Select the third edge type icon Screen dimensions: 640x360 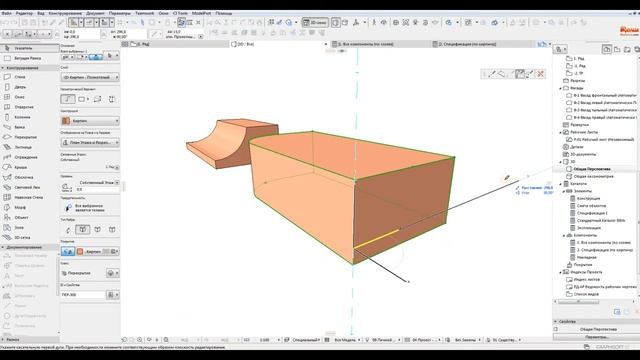(98, 229)
